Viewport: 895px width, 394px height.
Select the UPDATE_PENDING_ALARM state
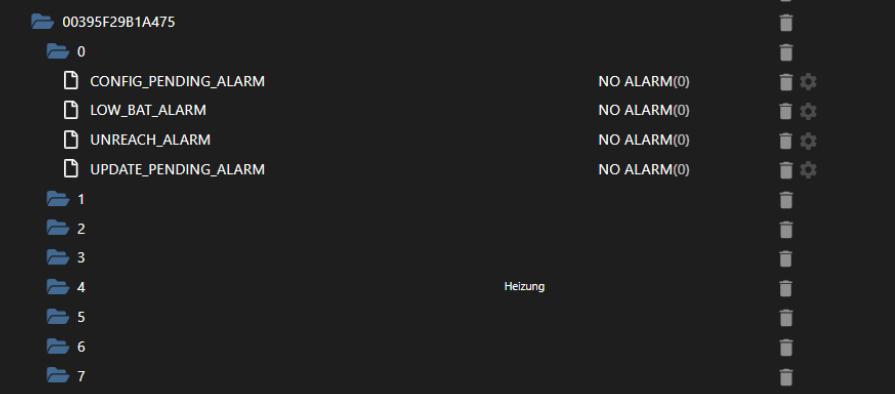pos(177,169)
